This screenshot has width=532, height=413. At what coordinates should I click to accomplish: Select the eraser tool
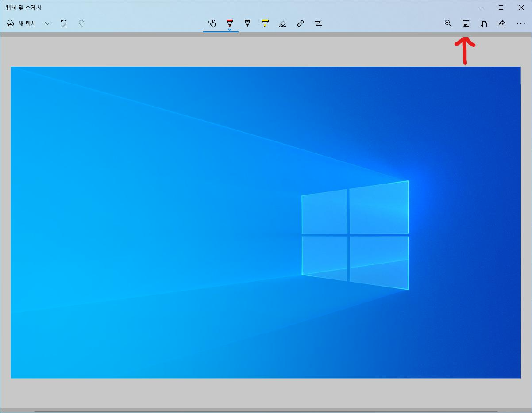pos(283,23)
